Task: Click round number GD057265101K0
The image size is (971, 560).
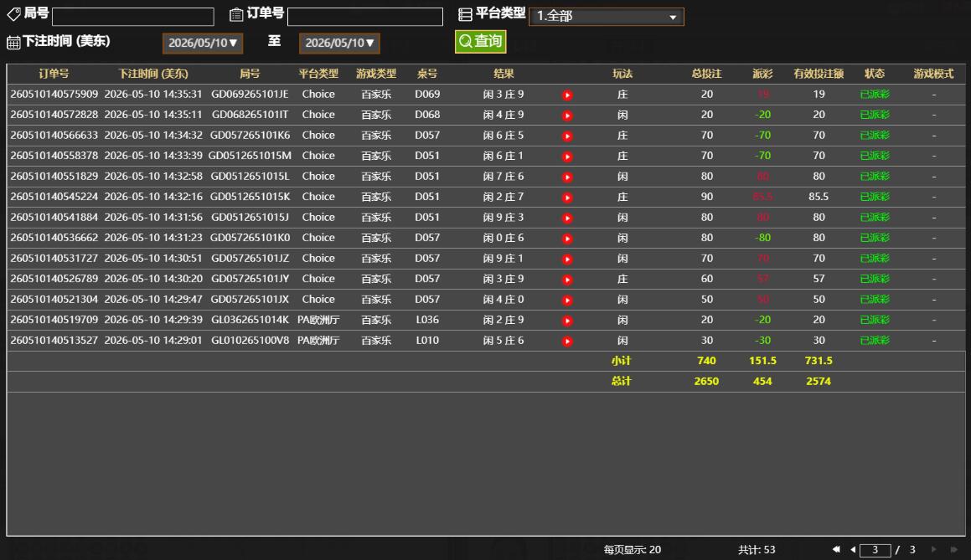Action: pyautogui.click(x=250, y=238)
